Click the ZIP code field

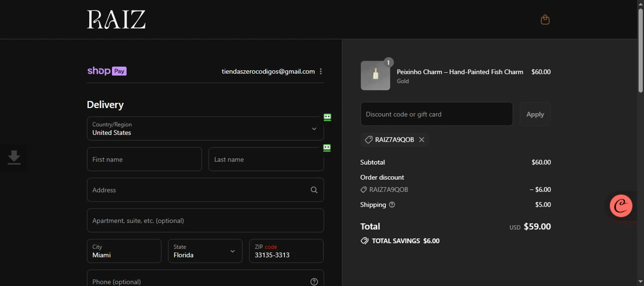click(x=286, y=251)
